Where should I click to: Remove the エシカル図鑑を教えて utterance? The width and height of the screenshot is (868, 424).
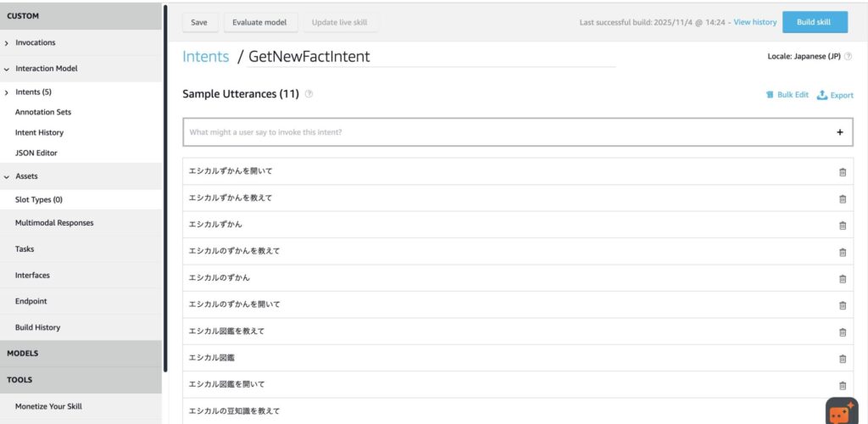tap(842, 332)
